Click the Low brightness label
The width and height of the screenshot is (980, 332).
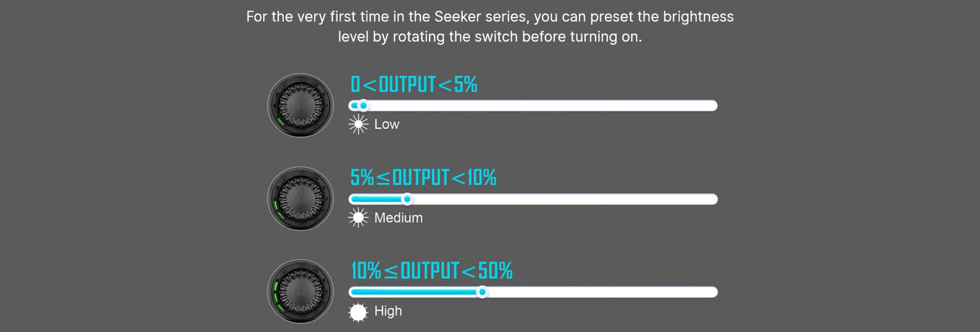(387, 124)
